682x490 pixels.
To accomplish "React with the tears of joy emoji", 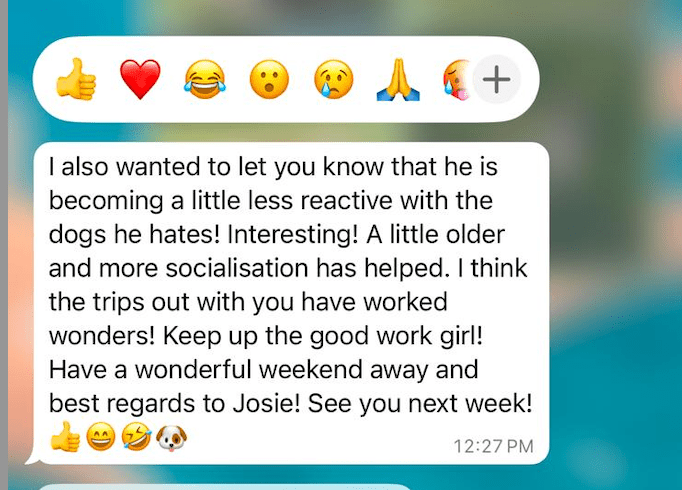I will [205, 79].
